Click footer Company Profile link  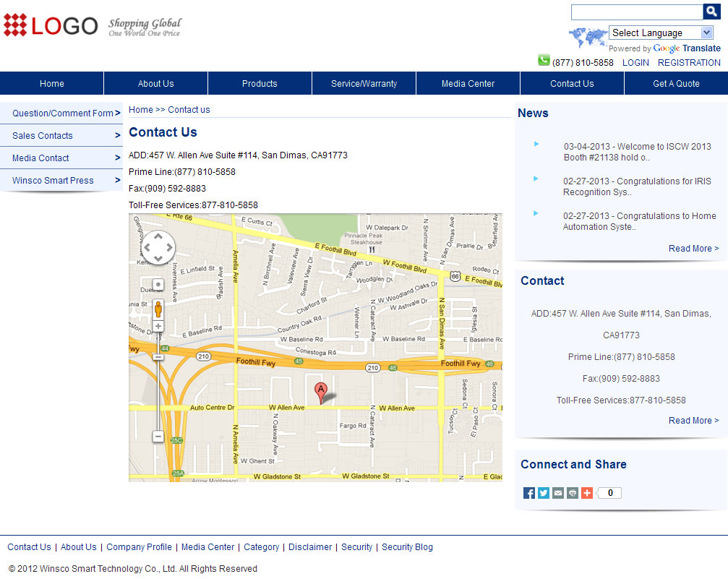pyautogui.click(x=139, y=547)
